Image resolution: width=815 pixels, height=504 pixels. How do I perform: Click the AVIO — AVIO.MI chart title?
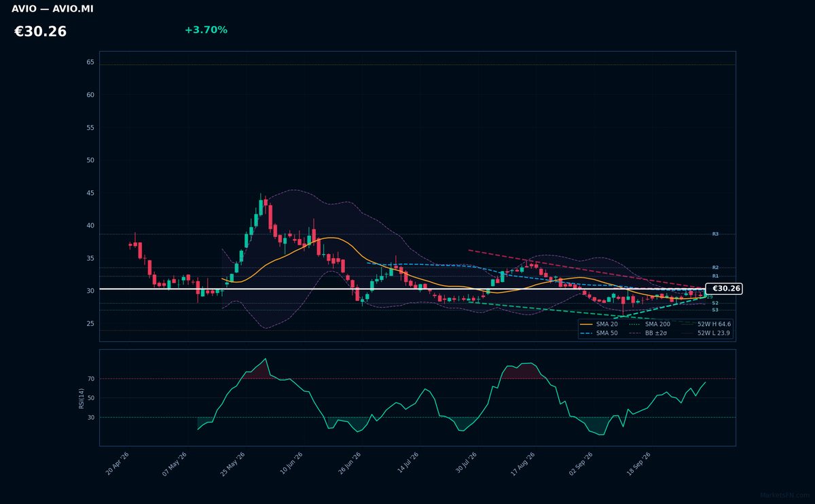[x=52, y=9]
